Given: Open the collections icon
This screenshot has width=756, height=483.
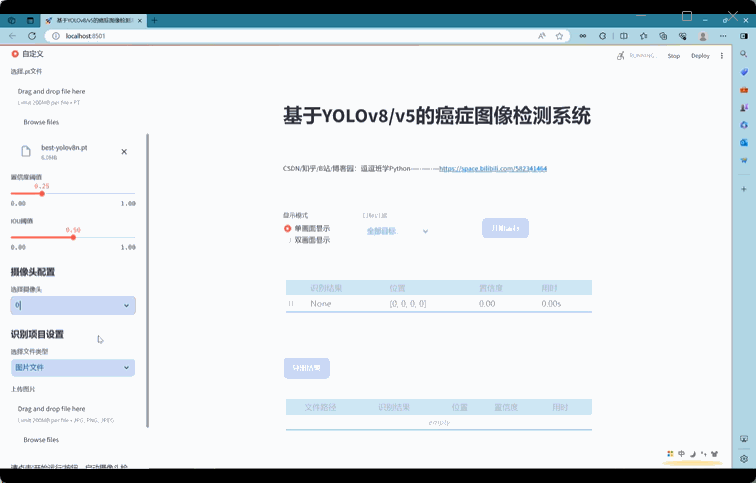Looking at the screenshot, I should (663, 36).
